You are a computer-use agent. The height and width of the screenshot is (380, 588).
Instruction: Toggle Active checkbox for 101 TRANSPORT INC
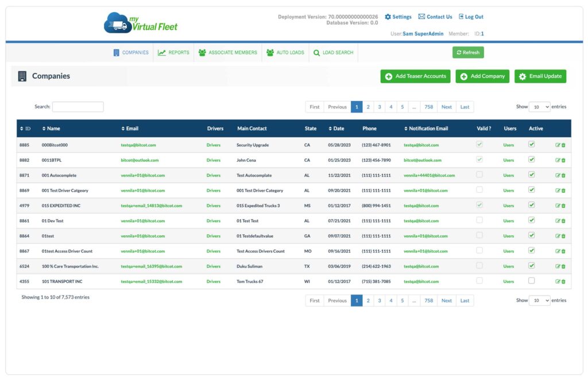(531, 281)
